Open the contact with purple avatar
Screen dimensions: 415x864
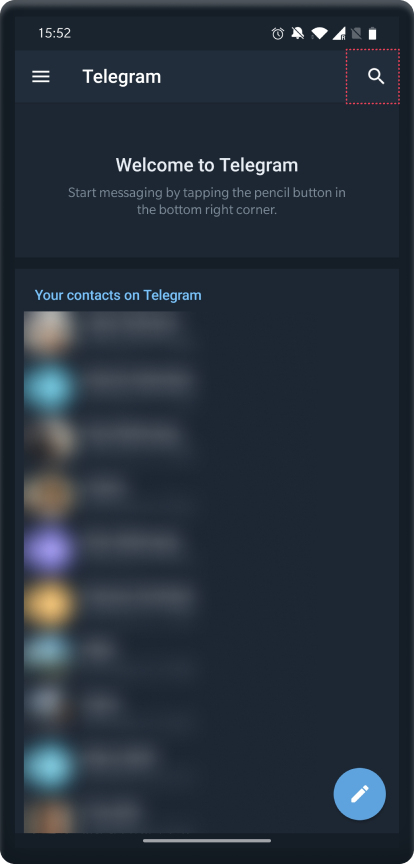pyautogui.click(x=48, y=549)
